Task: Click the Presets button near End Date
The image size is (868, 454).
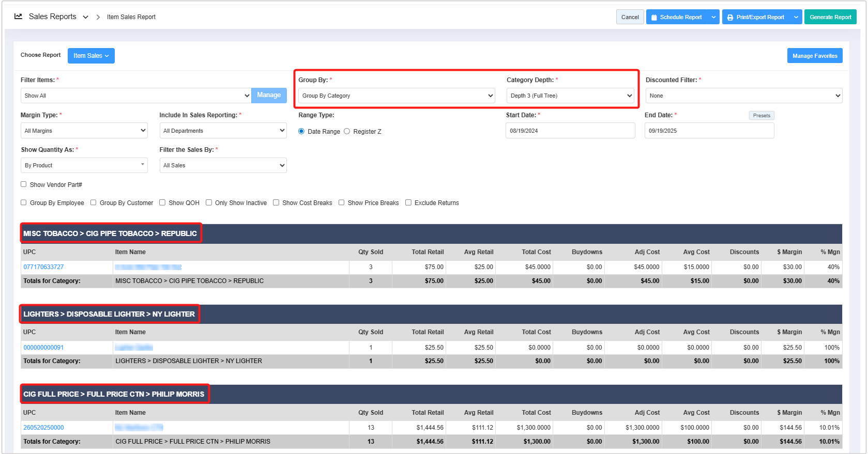Action: coord(761,116)
